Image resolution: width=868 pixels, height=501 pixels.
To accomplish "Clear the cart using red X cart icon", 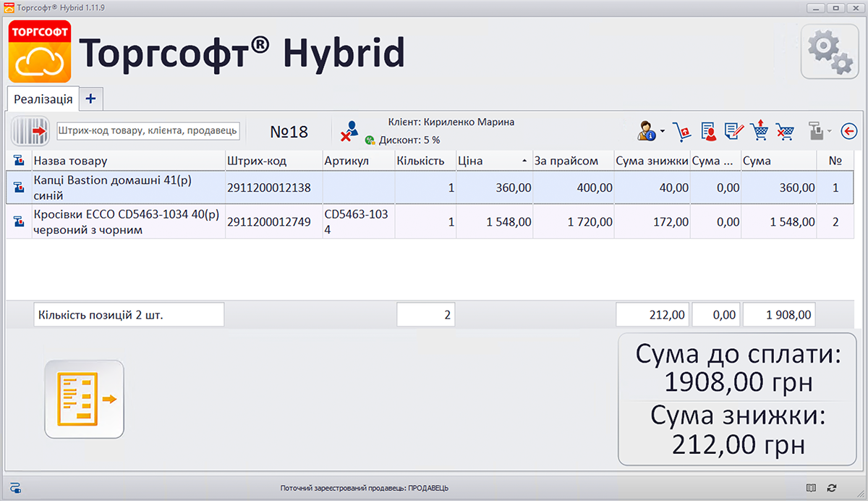I will 784,131.
